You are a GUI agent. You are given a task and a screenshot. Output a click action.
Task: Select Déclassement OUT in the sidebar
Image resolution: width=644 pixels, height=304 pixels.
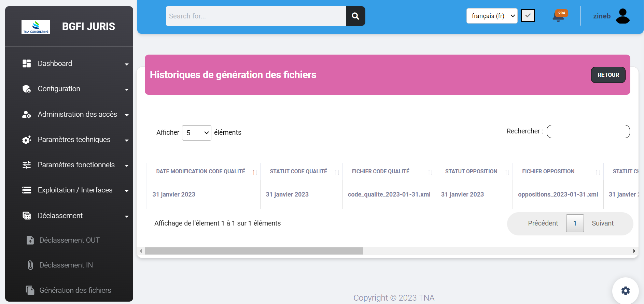(69, 240)
